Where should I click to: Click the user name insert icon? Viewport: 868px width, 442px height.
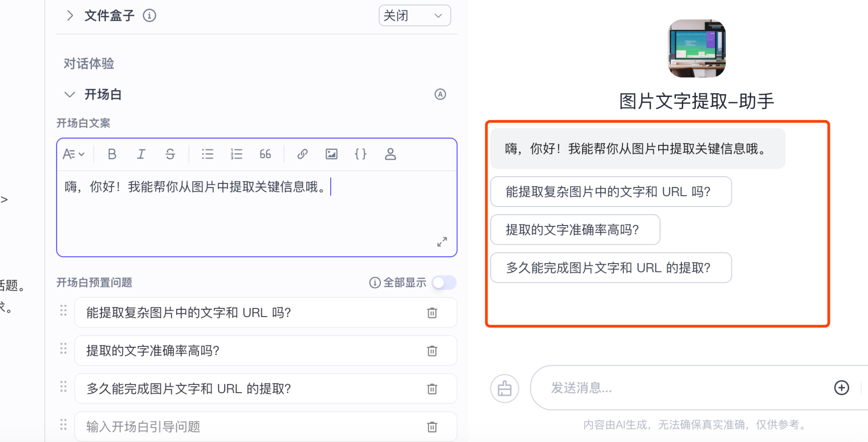(x=390, y=154)
